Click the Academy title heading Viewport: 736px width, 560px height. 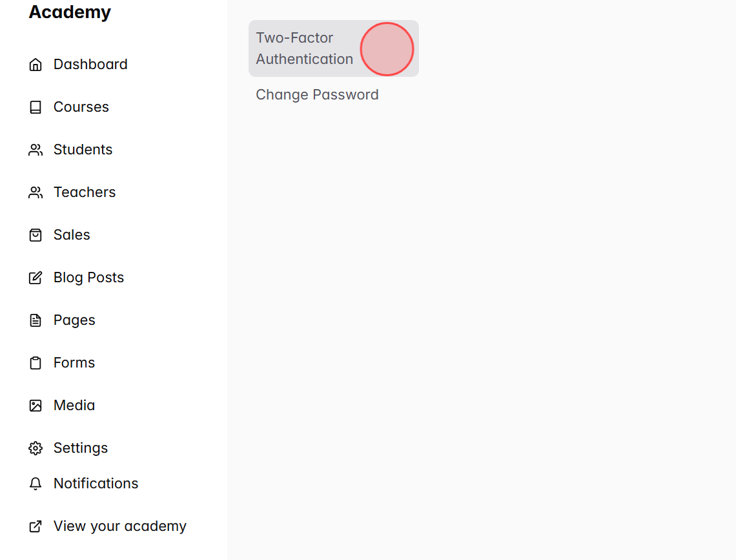click(x=70, y=12)
